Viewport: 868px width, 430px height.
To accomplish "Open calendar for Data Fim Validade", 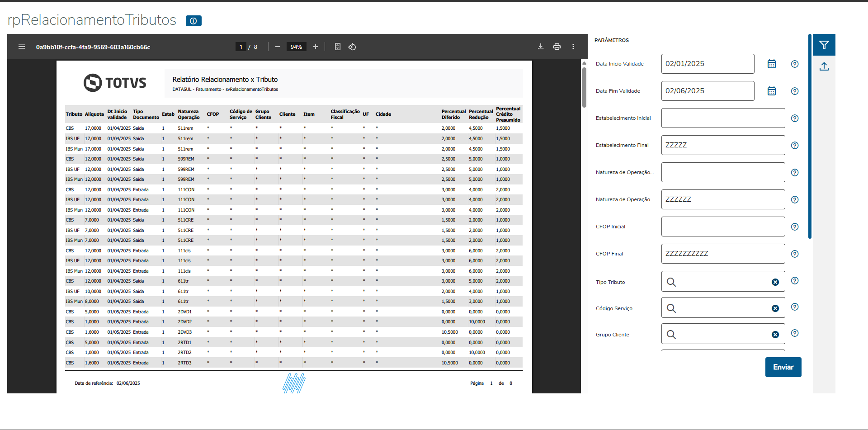I will click(772, 91).
